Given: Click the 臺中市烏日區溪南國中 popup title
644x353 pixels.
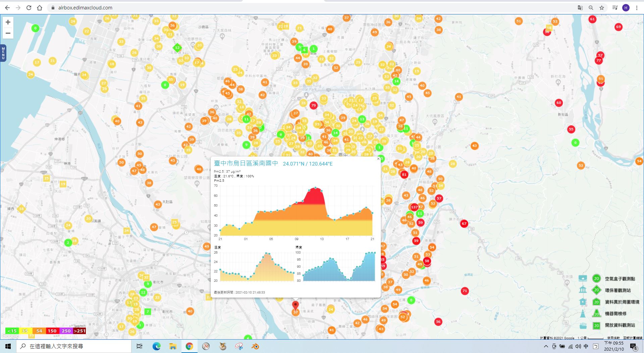Looking at the screenshot, I should (246, 163).
